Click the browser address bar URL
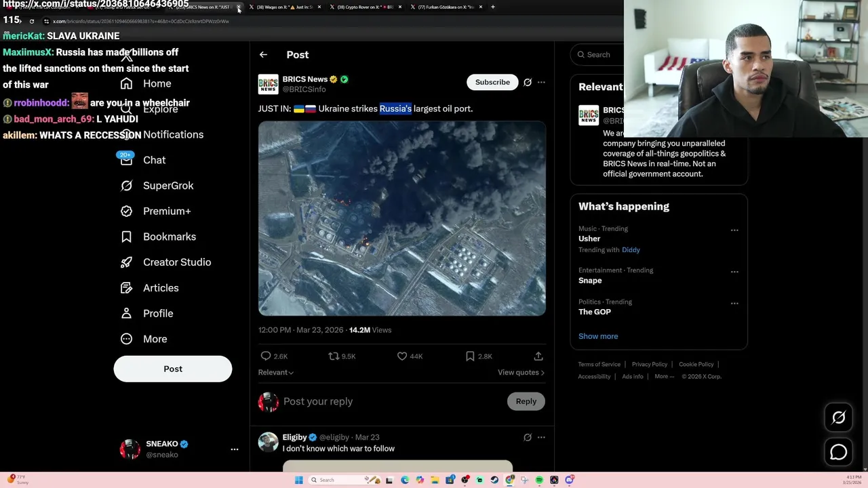The width and height of the screenshot is (868, 488). coord(141,21)
